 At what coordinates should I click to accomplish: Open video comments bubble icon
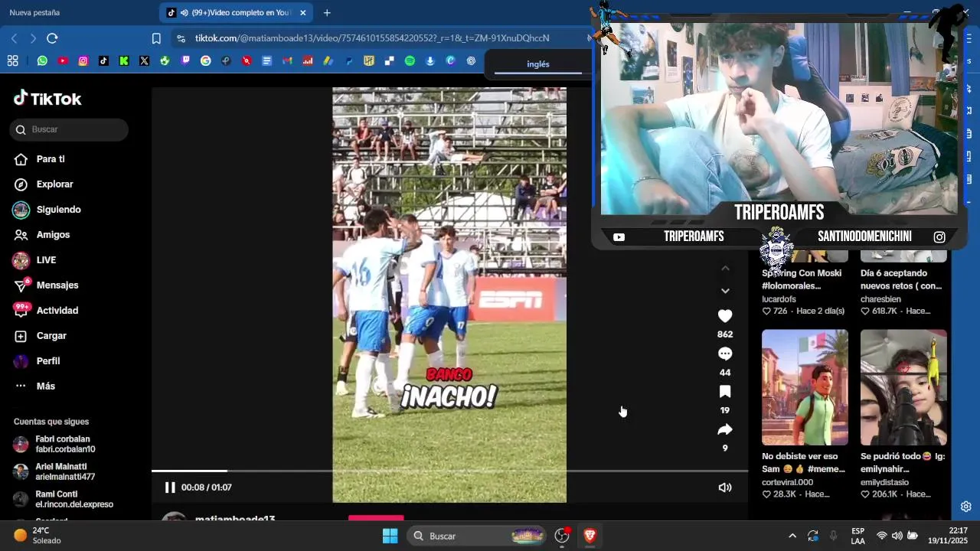[x=725, y=354]
